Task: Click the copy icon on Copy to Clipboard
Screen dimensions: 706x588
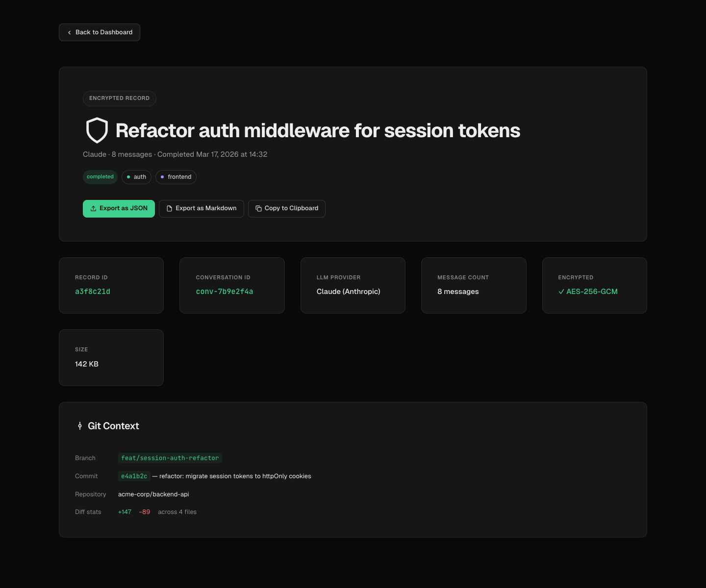Action: [x=258, y=209]
